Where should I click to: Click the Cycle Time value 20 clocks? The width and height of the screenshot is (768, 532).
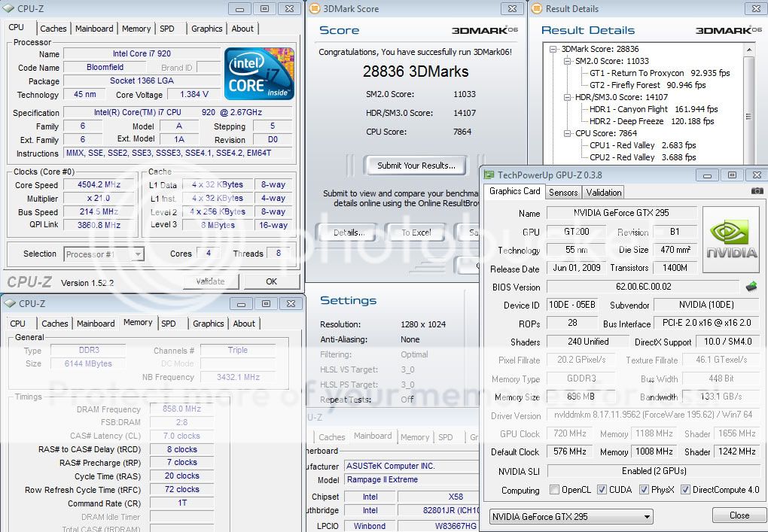click(182, 476)
